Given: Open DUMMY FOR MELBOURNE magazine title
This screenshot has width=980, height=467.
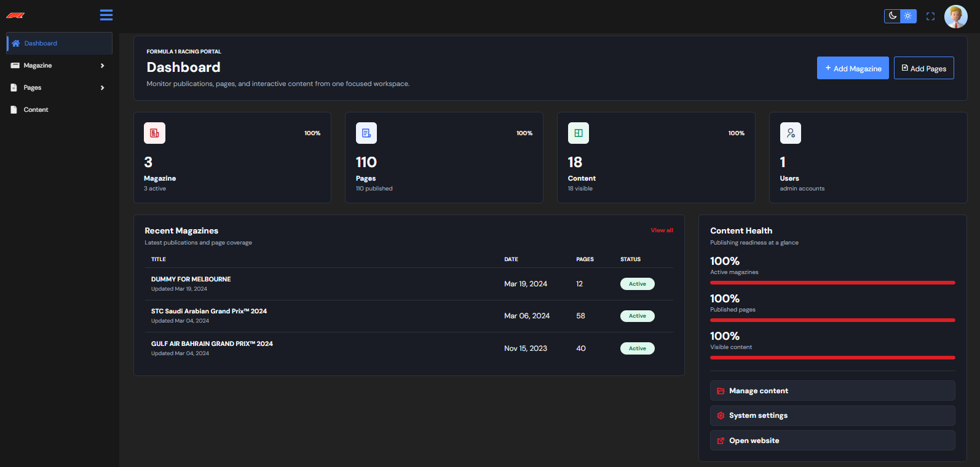Looking at the screenshot, I should point(191,279).
